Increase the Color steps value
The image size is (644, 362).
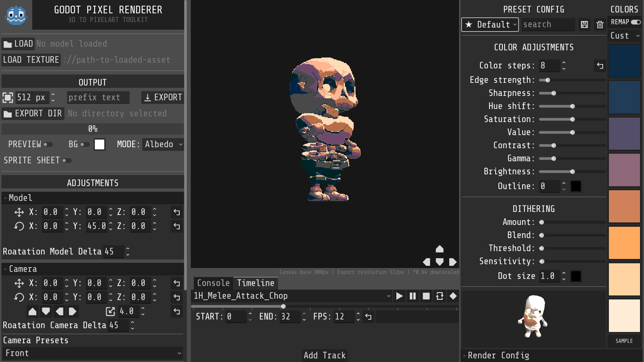point(564,63)
